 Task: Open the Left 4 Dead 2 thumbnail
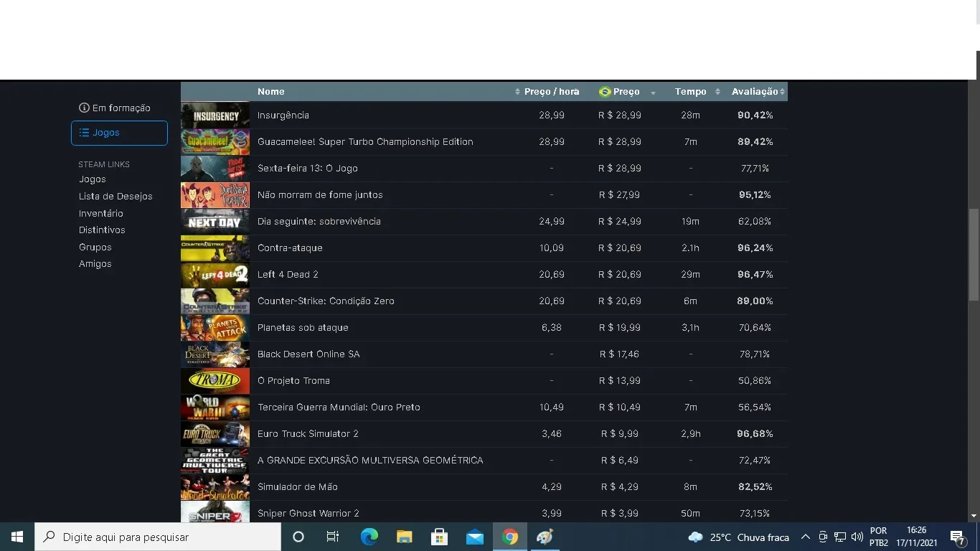point(215,274)
